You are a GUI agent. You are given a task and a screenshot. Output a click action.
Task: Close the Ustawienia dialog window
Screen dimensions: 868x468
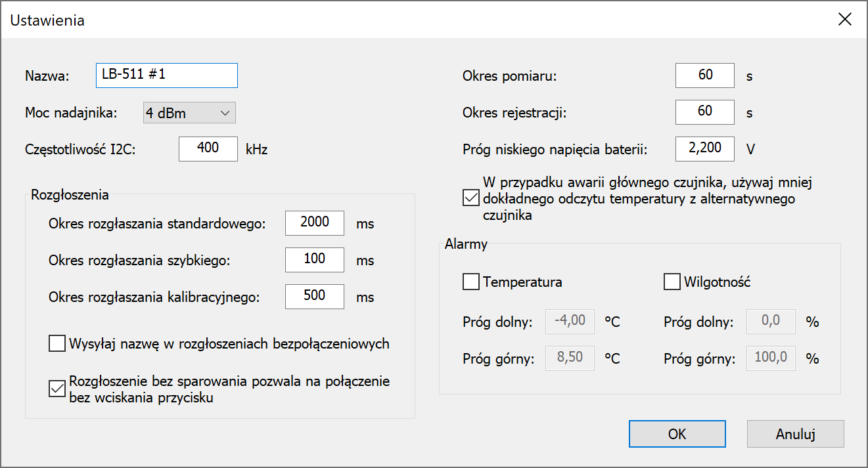tap(844, 20)
